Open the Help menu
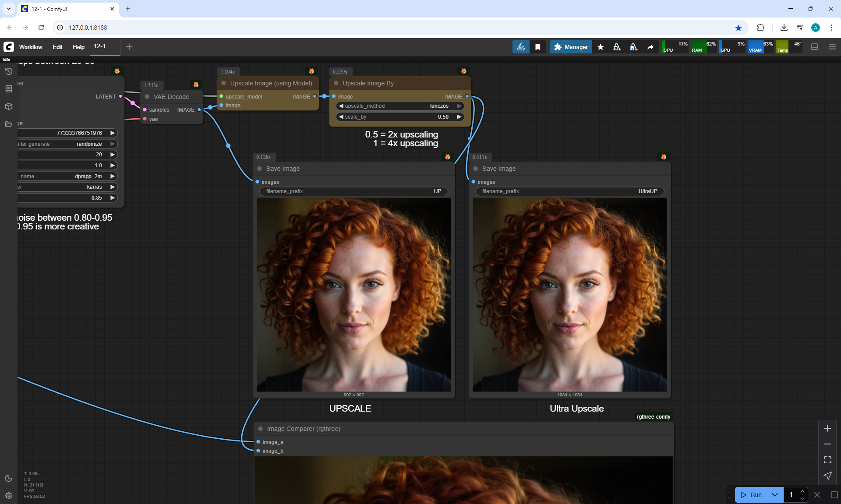 pos(78,47)
